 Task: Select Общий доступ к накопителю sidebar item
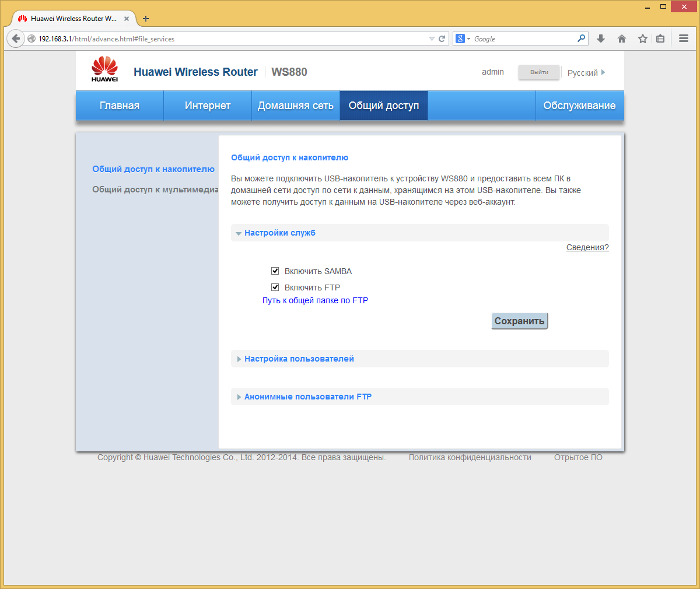click(x=153, y=169)
